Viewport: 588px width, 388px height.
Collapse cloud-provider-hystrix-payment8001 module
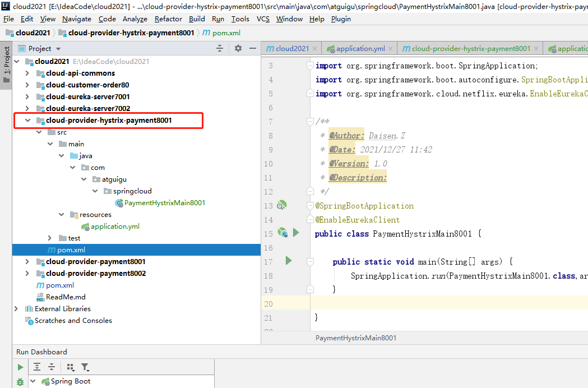click(x=27, y=120)
